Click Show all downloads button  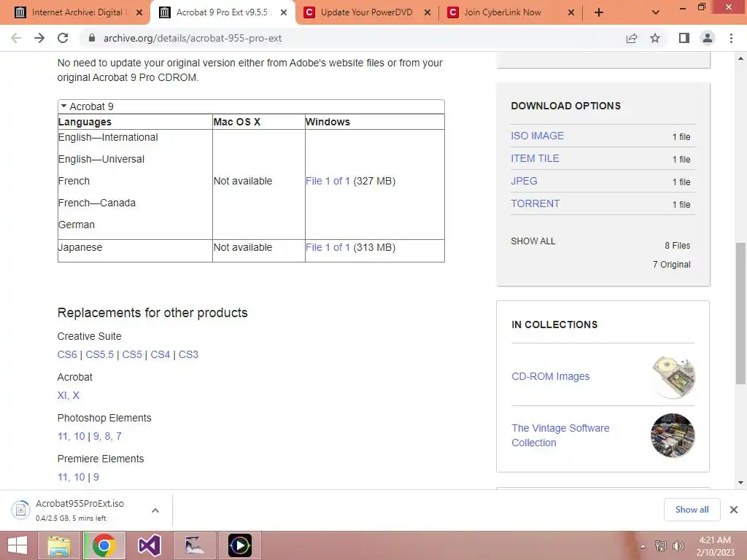click(x=692, y=510)
